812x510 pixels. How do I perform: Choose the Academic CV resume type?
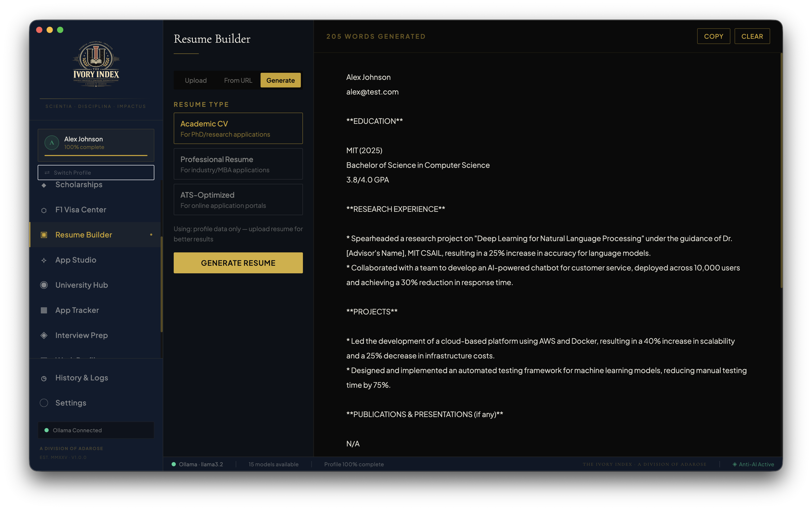click(238, 129)
